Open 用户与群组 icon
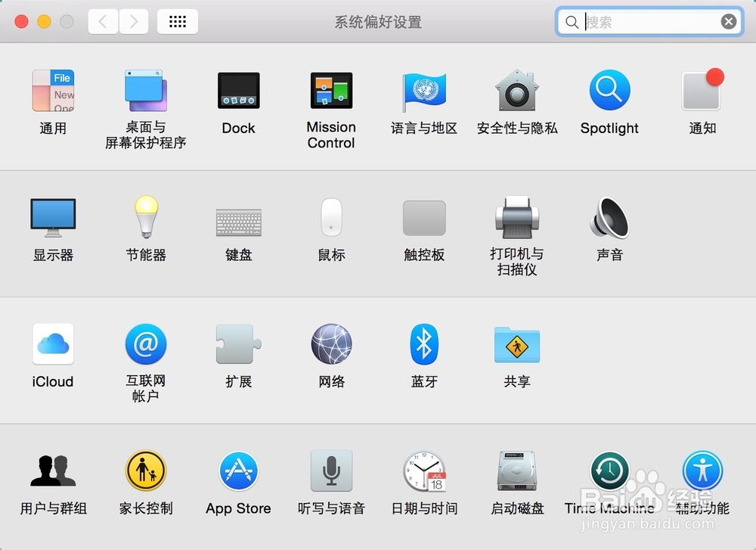 [x=53, y=471]
